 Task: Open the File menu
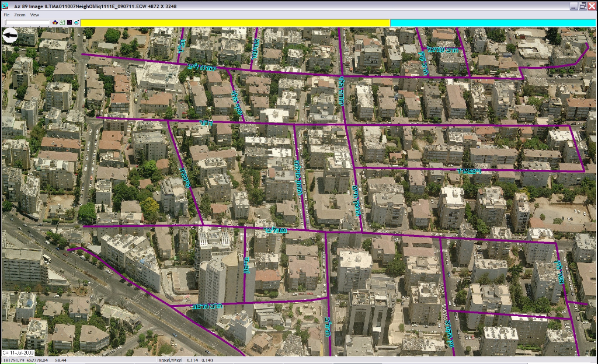coord(6,15)
